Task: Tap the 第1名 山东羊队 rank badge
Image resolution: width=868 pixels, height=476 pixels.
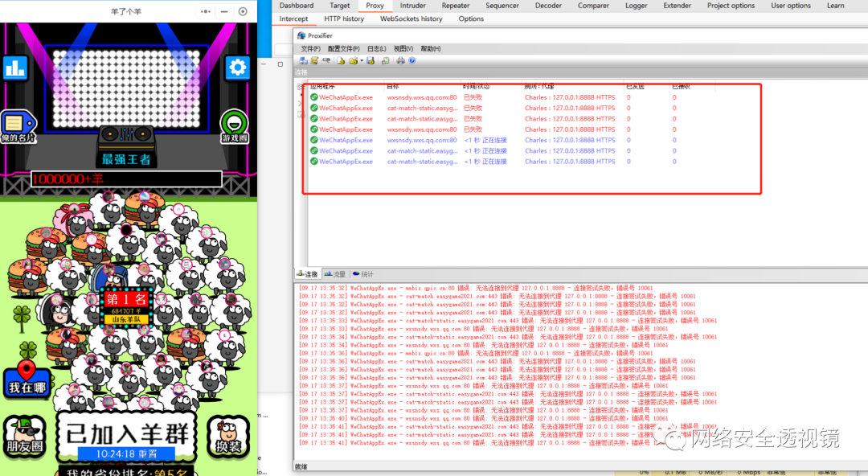Action: (126, 307)
